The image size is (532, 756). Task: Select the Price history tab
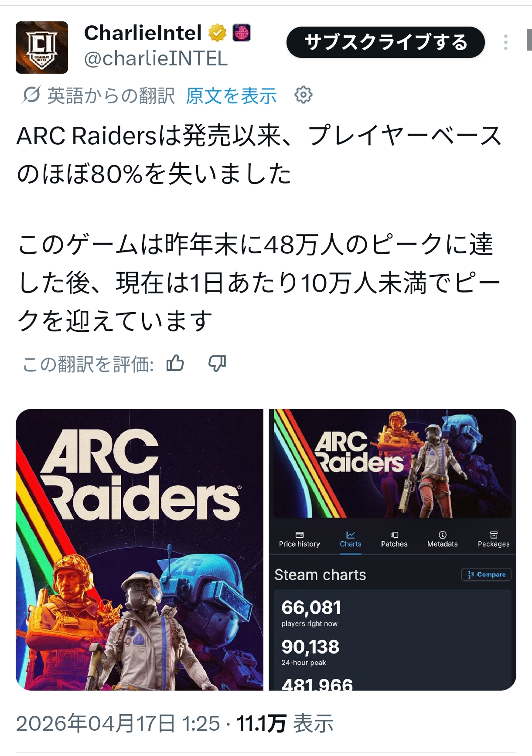(300, 540)
